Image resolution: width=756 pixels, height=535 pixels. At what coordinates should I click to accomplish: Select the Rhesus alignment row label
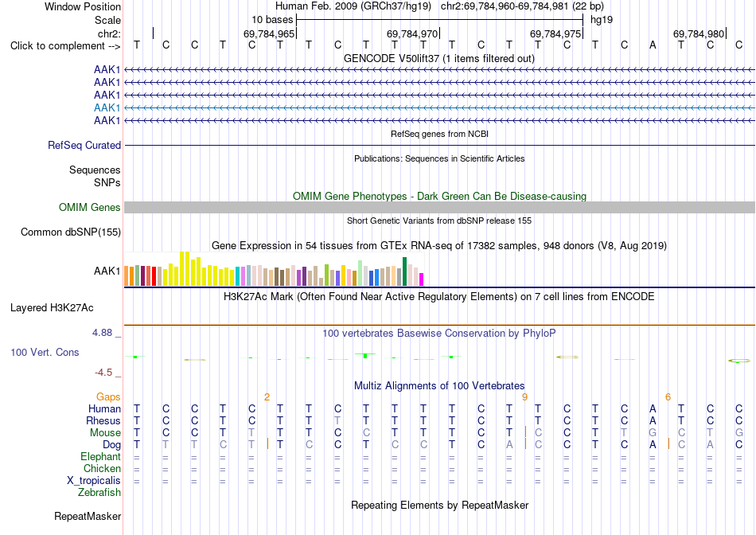point(103,420)
